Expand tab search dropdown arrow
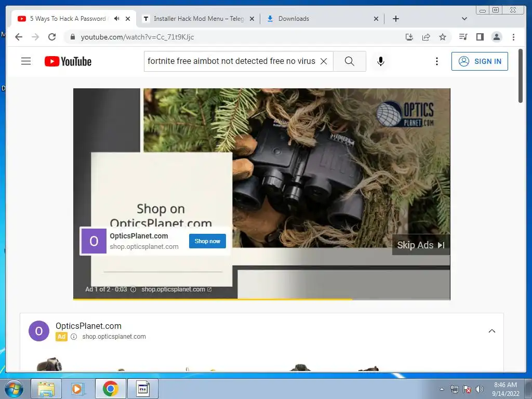 coord(464,19)
